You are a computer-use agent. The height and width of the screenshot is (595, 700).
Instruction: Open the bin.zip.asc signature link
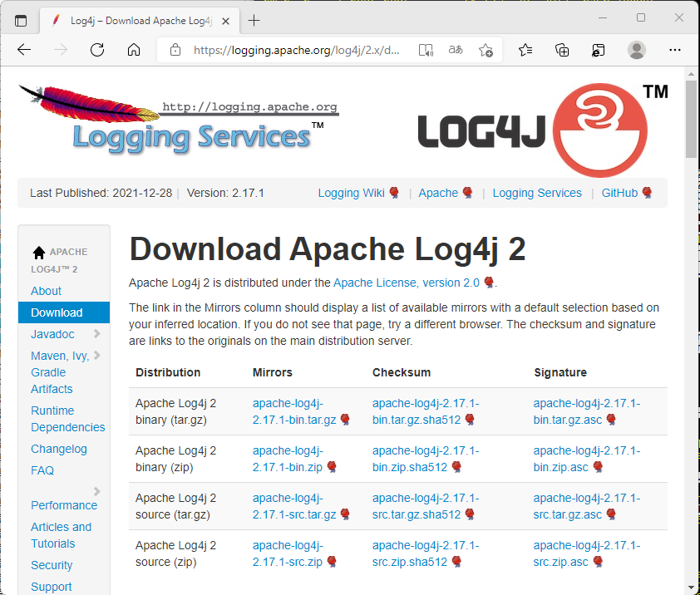(x=587, y=459)
